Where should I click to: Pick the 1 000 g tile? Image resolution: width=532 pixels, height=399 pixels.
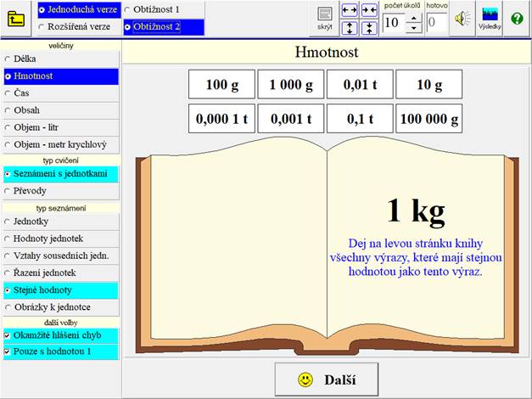(291, 84)
